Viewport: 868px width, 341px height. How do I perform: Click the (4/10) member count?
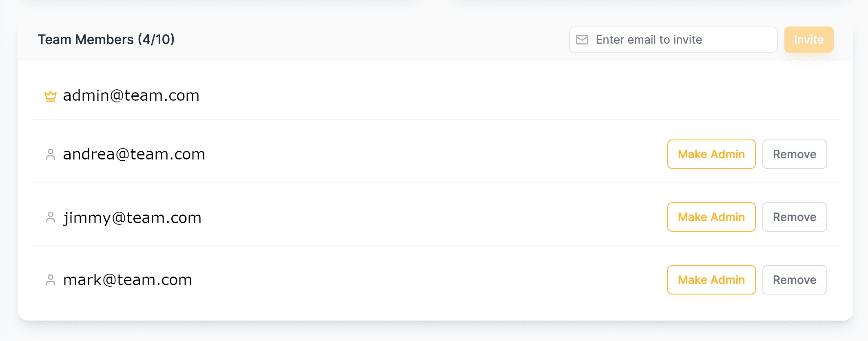click(x=156, y=40)
